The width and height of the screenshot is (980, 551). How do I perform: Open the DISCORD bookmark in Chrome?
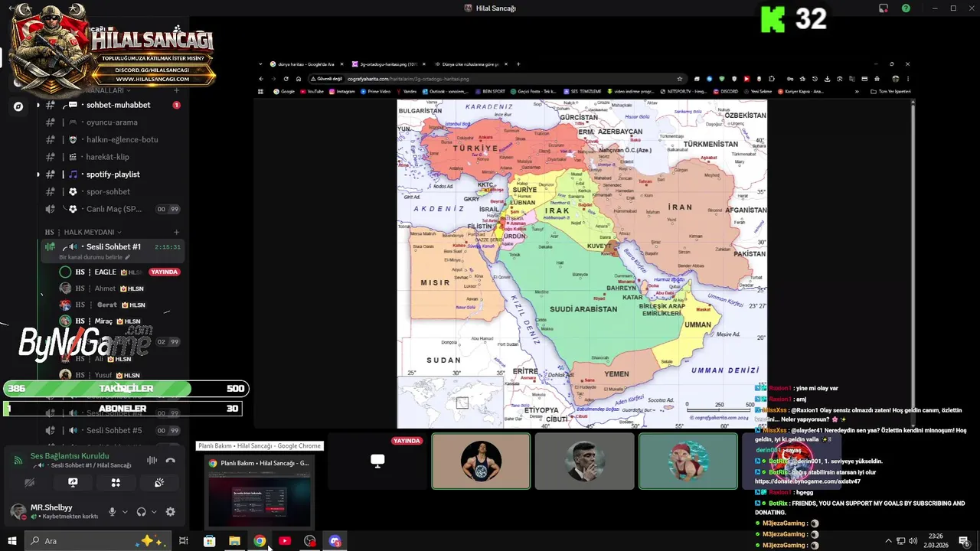[x=725, y=91]
